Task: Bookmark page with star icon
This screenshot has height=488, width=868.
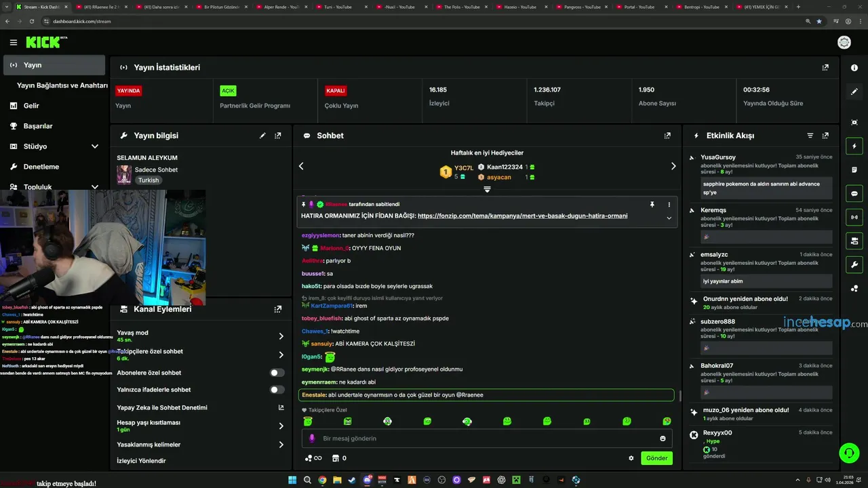Action: (x=819, y=21)
